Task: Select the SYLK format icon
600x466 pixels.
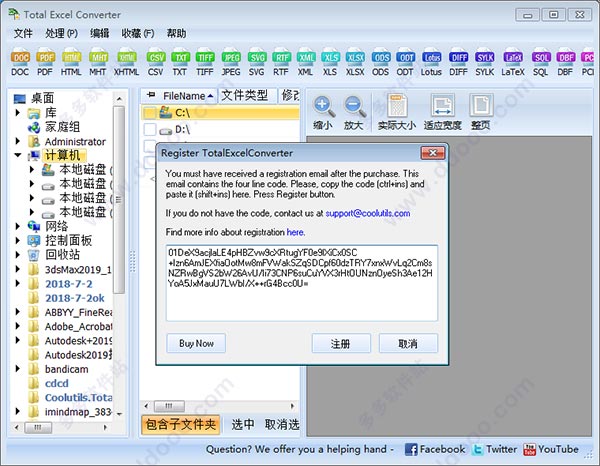Action: pos(485,63)
